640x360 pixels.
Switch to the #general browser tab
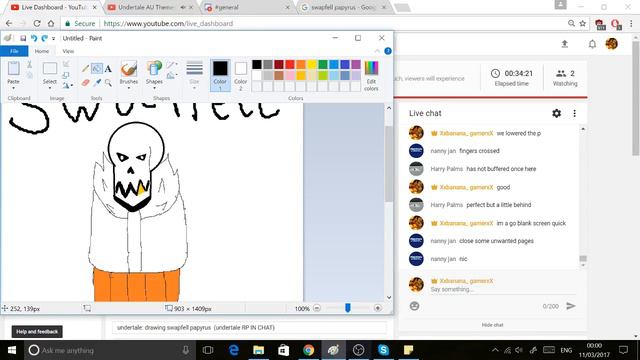[x=247, y=7]
